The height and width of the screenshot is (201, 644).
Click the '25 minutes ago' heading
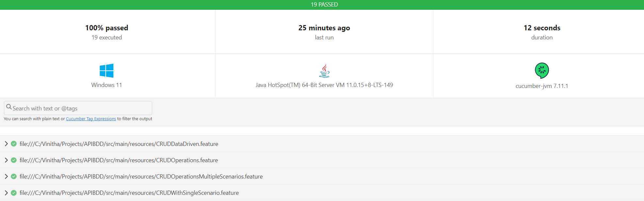tap(324, 28)
